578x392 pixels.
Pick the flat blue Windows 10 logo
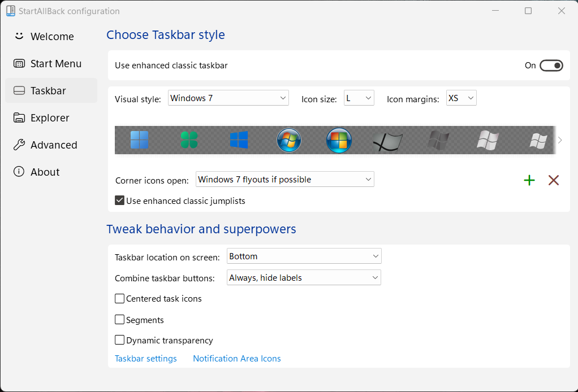point(239,140)
